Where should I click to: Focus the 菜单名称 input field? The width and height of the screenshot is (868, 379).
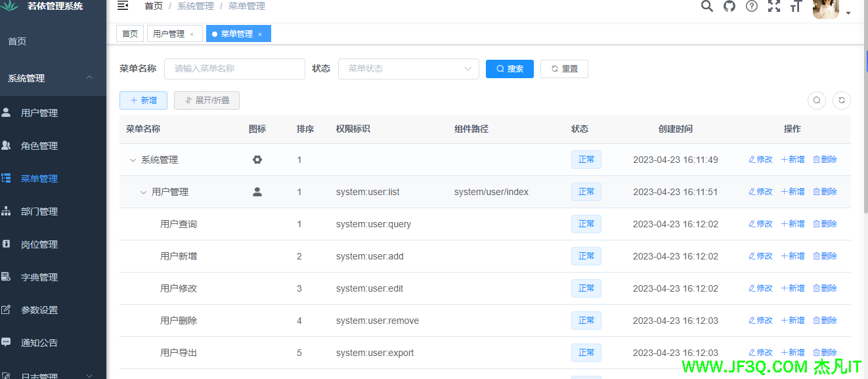pos(234,68)
